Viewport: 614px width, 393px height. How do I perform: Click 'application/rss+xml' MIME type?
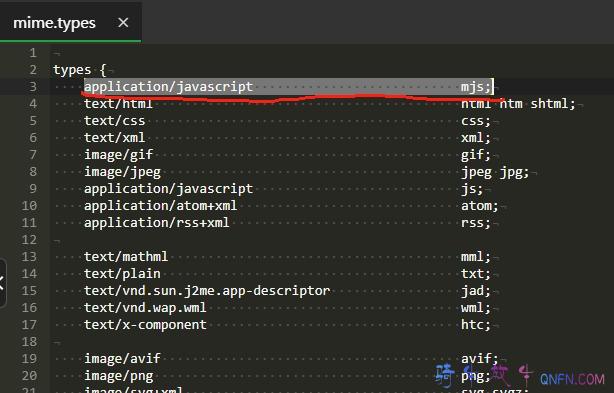pyautogui.click(x=157, y=223)
